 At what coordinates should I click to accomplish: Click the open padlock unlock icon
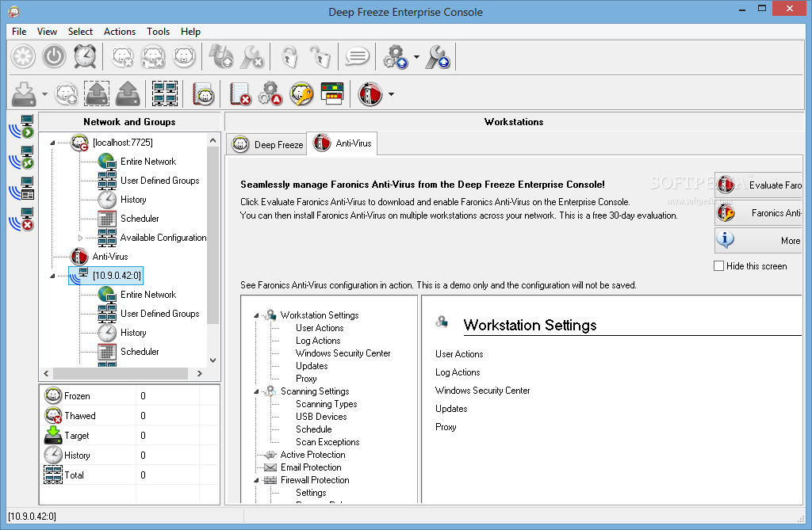click(x=320, y=56)
